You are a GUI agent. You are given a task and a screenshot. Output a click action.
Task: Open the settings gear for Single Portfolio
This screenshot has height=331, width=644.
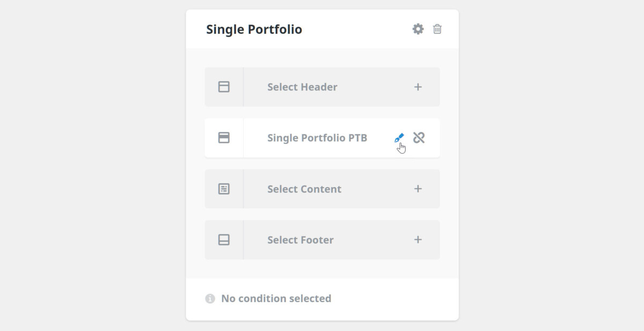418,30
